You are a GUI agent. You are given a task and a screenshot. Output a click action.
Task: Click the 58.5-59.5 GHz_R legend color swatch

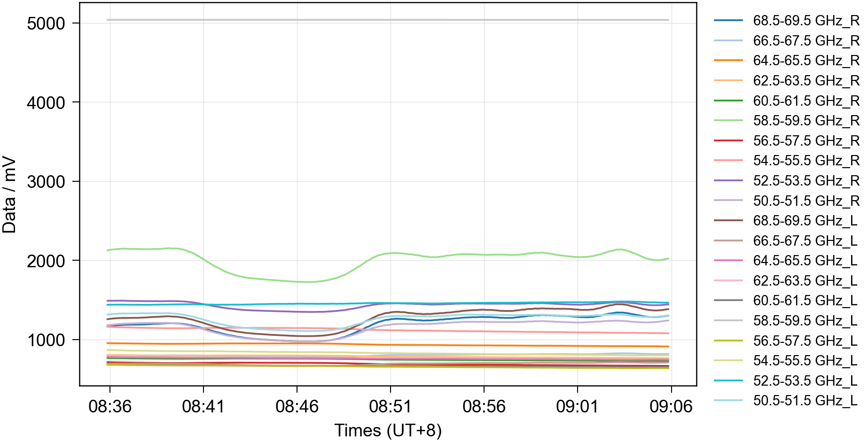[728, 121]
